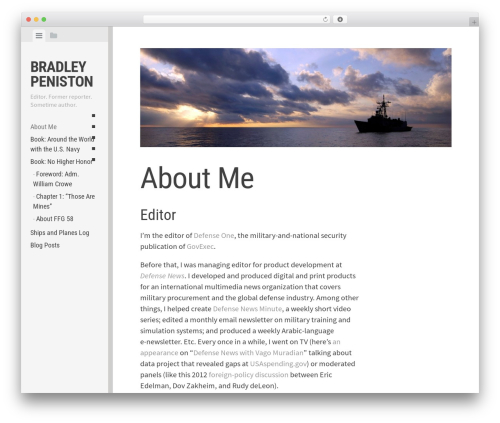Screen dimensions: 500x423
Task: Click the browser reload icon
Action: [x=325, y=20]
